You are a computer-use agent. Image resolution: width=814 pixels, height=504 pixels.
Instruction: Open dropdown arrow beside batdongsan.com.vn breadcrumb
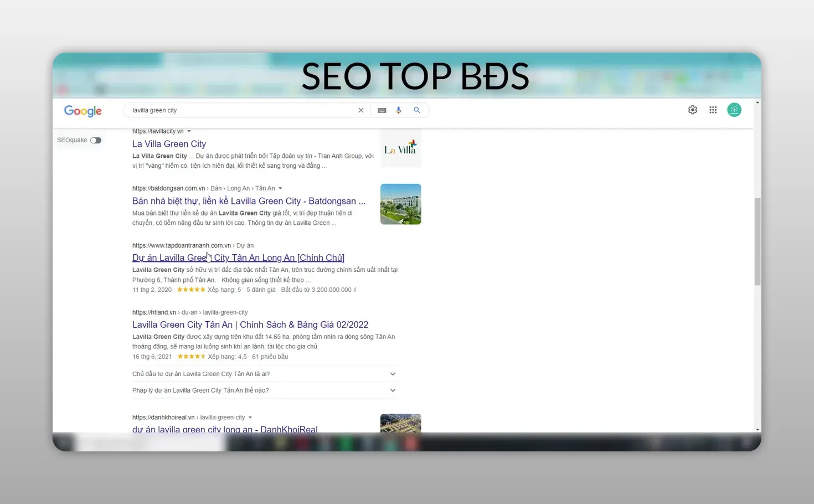[x=280, y=188]
